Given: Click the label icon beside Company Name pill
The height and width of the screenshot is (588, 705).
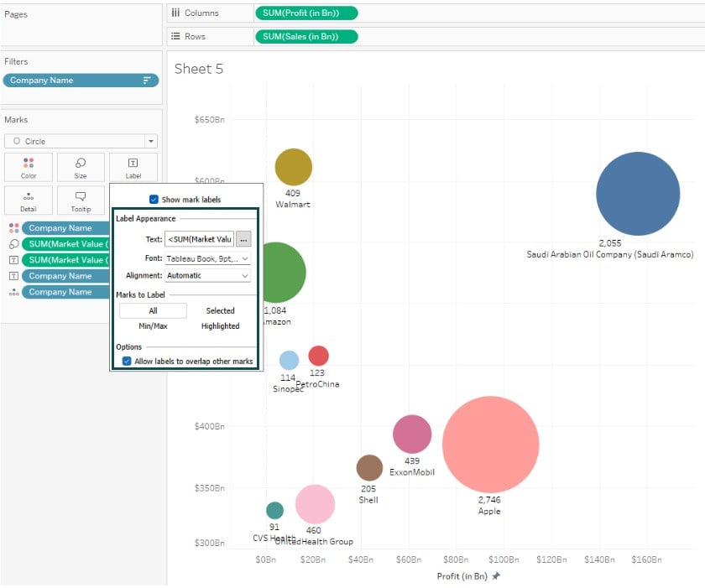Looking at the screenshot, I should coord(14,276).
